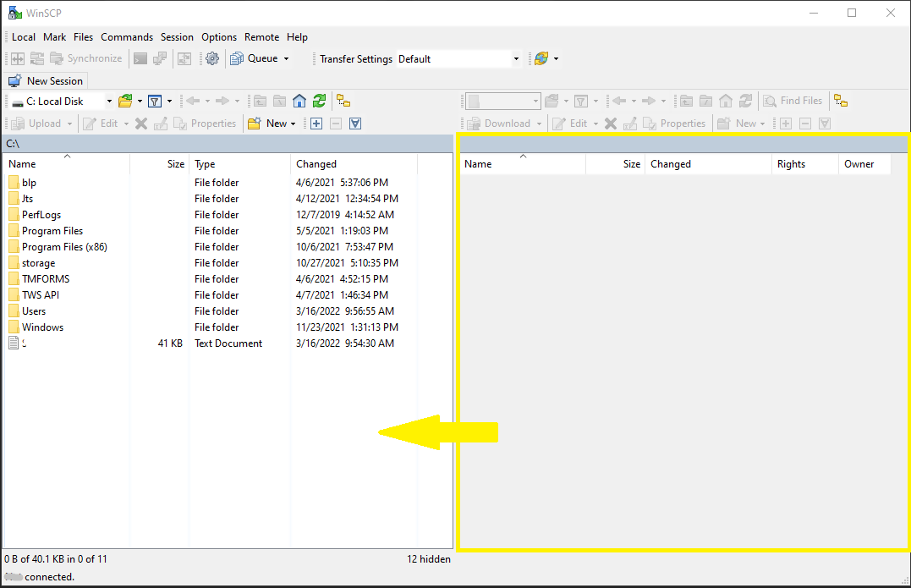Viewport: 911px width, 588px height.
Task: Sort remote panel by Owner column
Action: click(864, 164)
